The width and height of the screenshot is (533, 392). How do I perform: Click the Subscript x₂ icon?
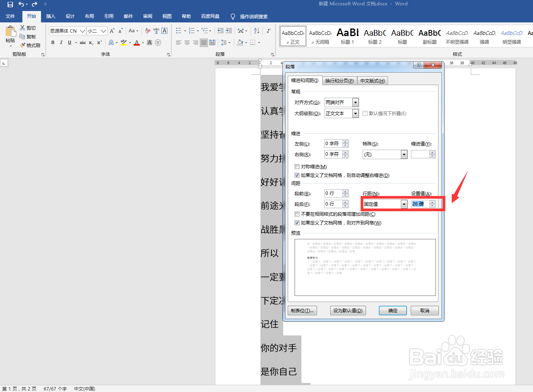tap(91, 43)
